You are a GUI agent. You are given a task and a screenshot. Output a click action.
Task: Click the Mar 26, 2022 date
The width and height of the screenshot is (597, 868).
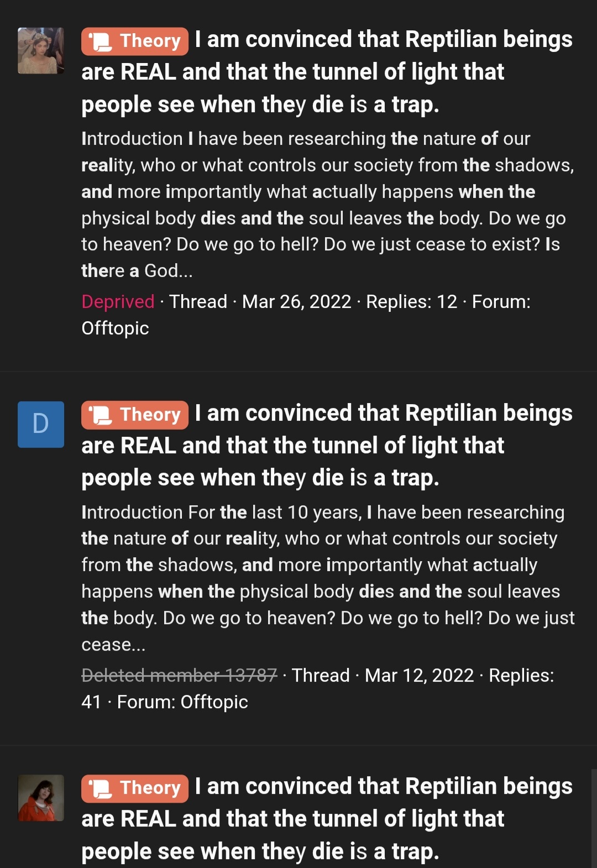pyautogui.click(x=297, y=302)
